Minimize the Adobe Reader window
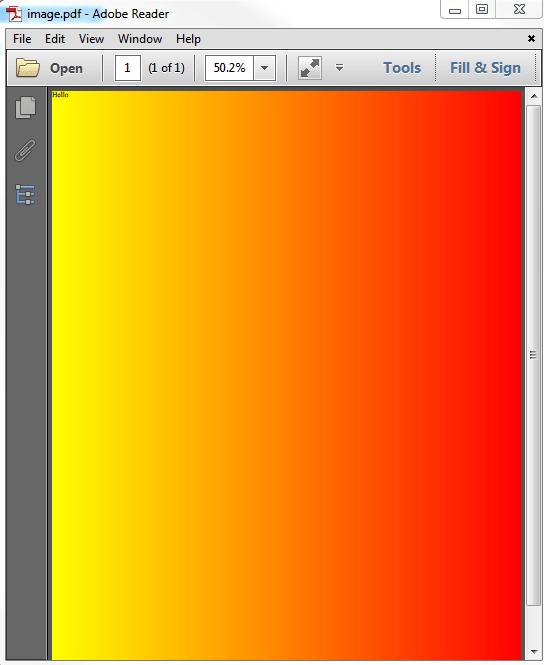Image resolution: width=544 pixels, height=665 pixels. (x=455, y=9)
